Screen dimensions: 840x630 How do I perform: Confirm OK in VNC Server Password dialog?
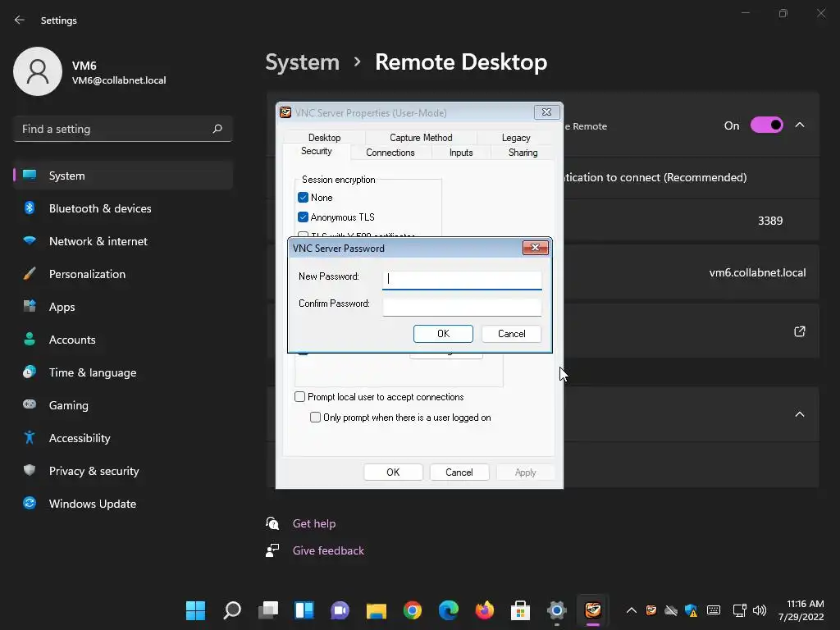tap(443, 334)
